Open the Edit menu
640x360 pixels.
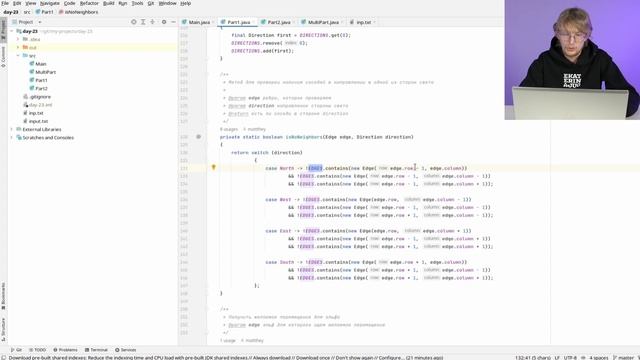click(x=17, y=3)
